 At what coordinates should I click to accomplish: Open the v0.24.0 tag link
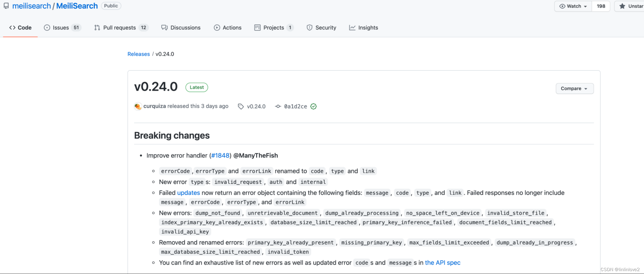point(256,107)
